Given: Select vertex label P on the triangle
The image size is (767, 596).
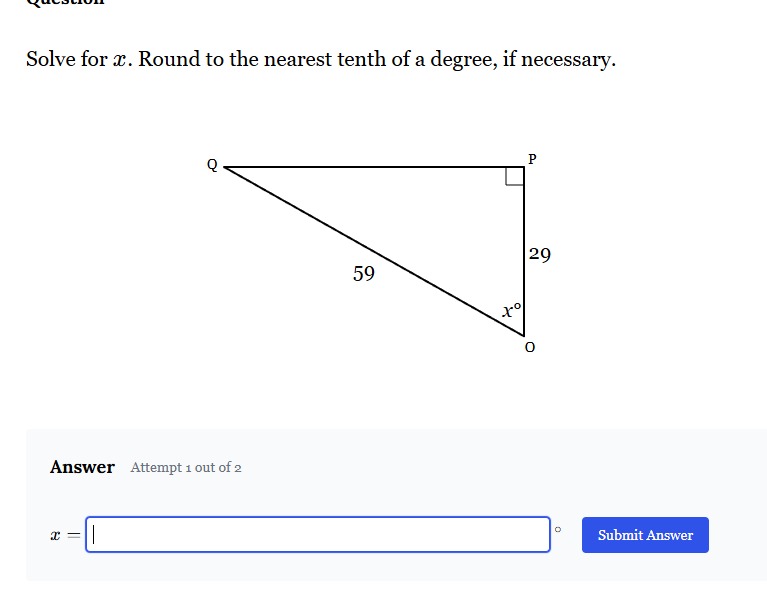Looking at the screenshot, I should (532, 159).
